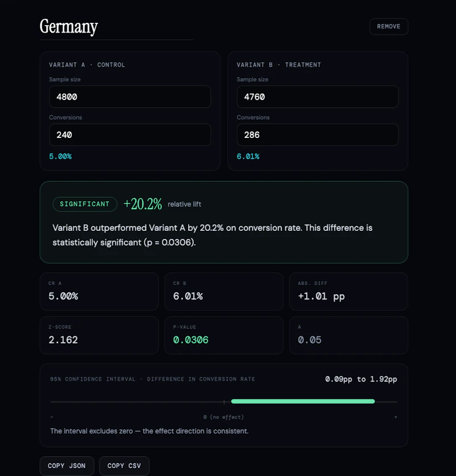456x476 pixels.
Task: Click the alpha 0.05 card
Action: [348, 335]
